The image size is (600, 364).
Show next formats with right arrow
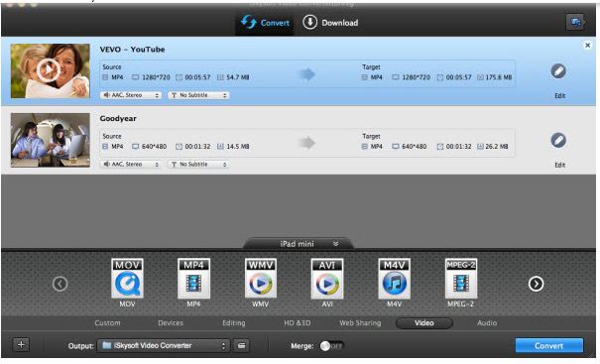pos(536,284)
